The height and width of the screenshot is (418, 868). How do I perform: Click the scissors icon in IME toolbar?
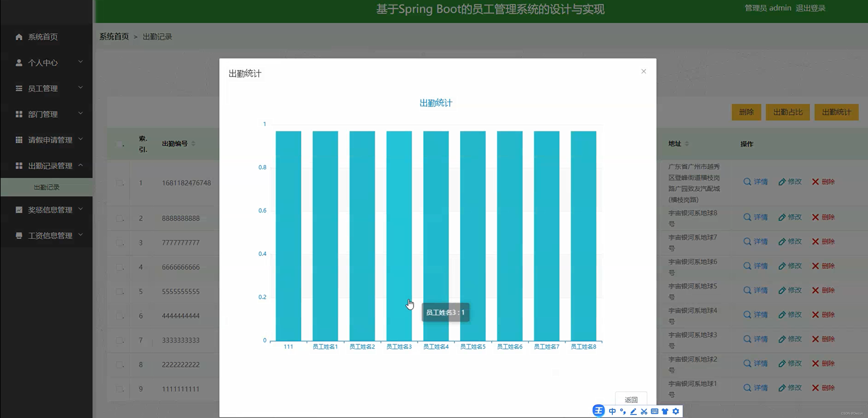[644, 411]
